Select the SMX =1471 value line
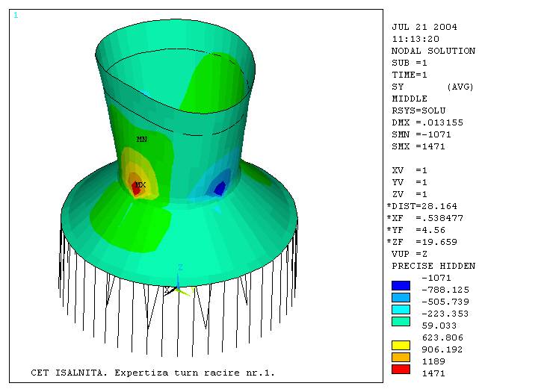Image resolution: width=556 pixels, height=392 pixels. [x=418, y=146]
